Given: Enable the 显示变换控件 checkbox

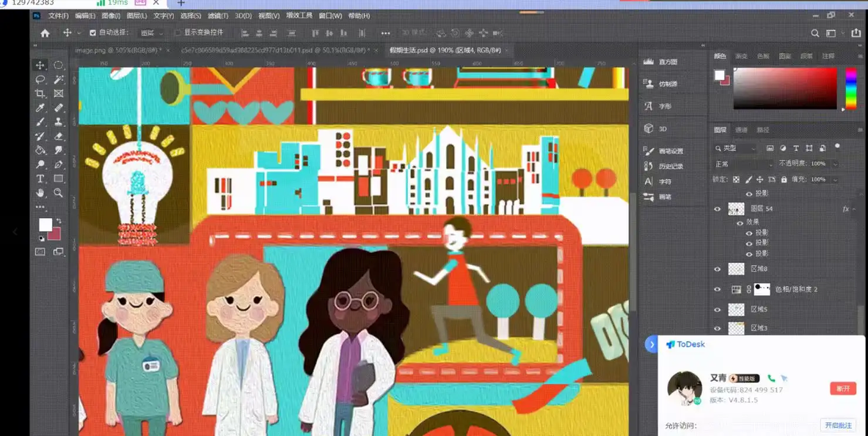Looking at the screenshot, I should [178, 33].
